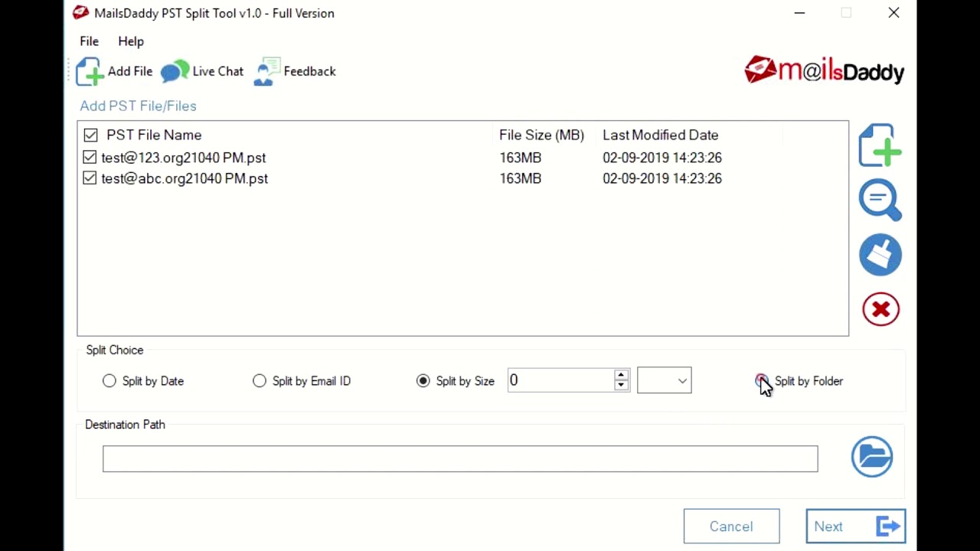Select the test@123.org21040 PM.pst file name
Image resolution: width=980 pixels, height=551 pixels.
coord(184,158)
